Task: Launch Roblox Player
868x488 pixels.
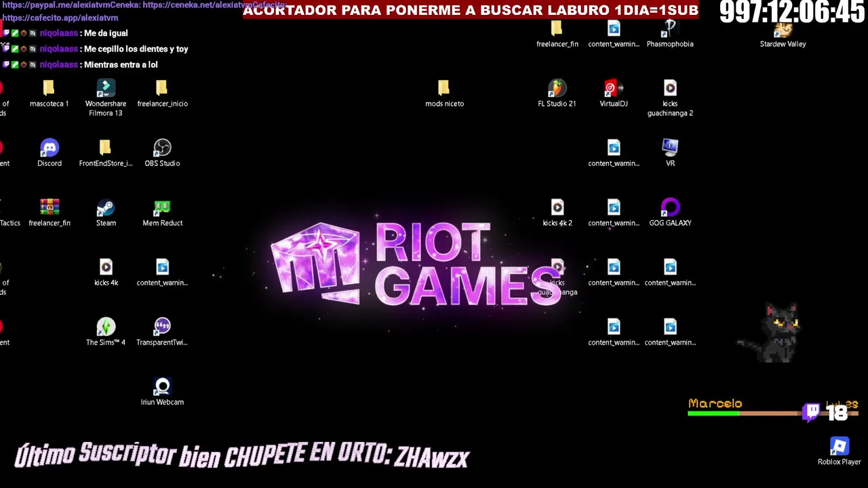Action: click(840, 452)
